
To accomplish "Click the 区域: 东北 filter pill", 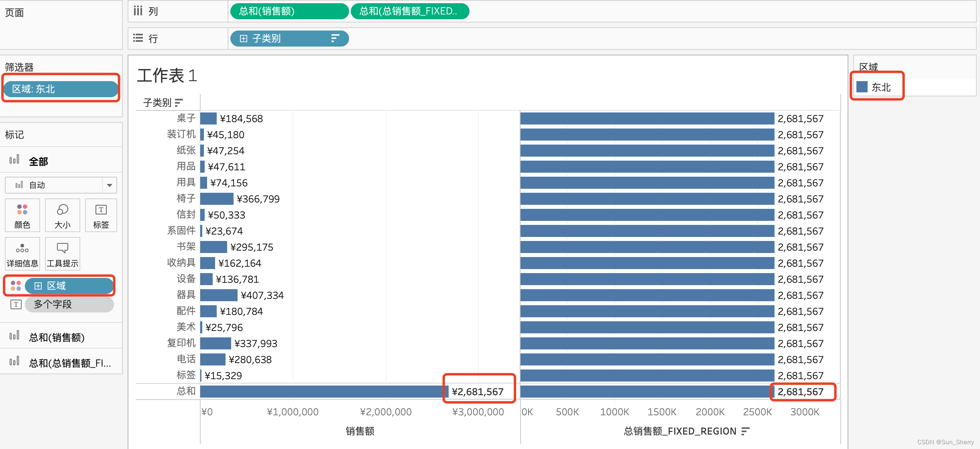I will [x=61, y=89].
